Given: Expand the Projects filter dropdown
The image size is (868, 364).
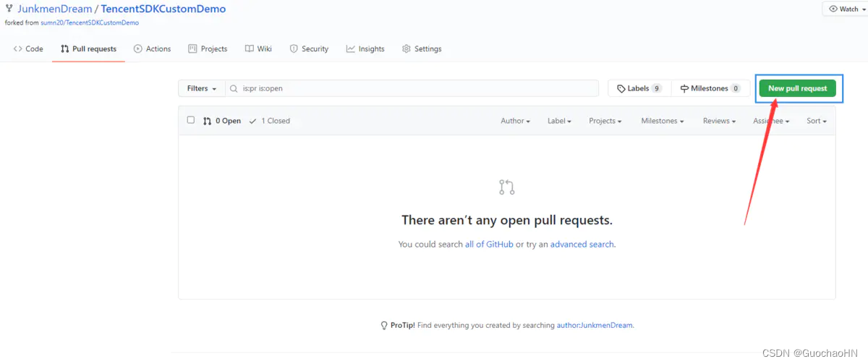Looking at the screenshot, I should pyautogui.click(x=605, y=121).
